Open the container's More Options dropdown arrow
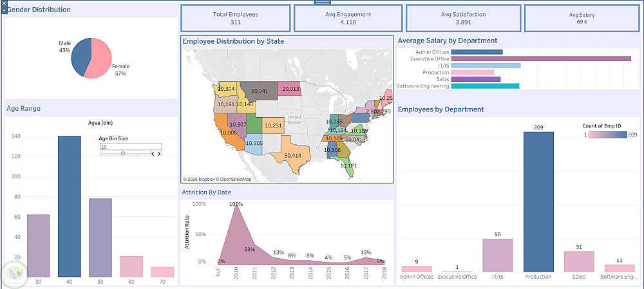 tap(5, 11)
